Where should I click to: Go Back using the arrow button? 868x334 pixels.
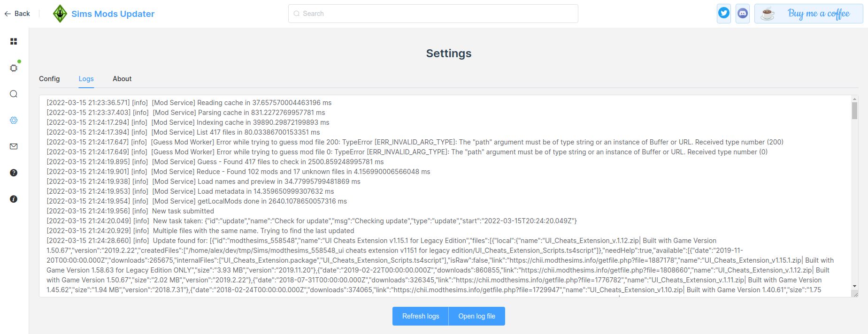pos(17,14)
